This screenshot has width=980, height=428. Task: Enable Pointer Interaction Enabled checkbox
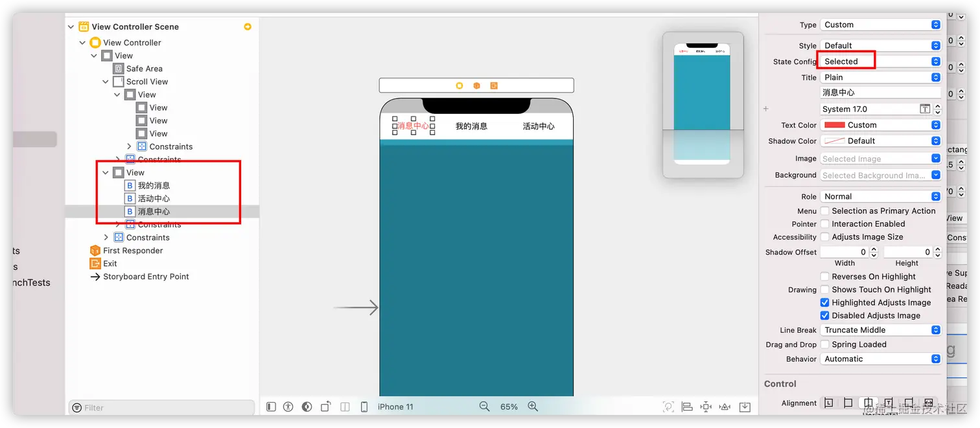point(825,223)
